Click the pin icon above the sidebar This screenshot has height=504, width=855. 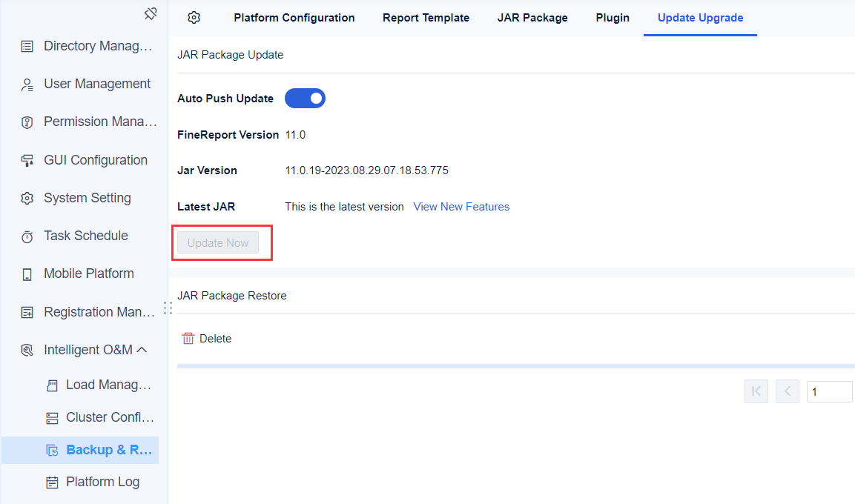point(151,13)
